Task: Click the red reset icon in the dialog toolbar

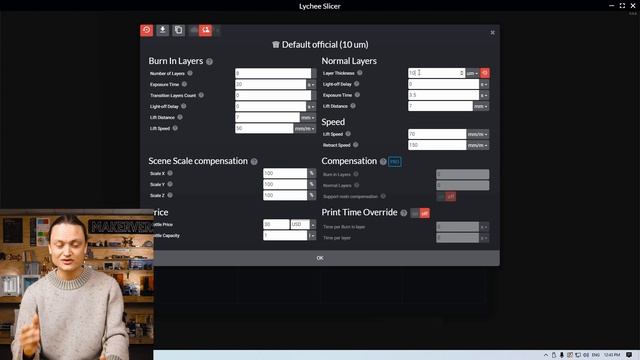Action: point(147,30)
